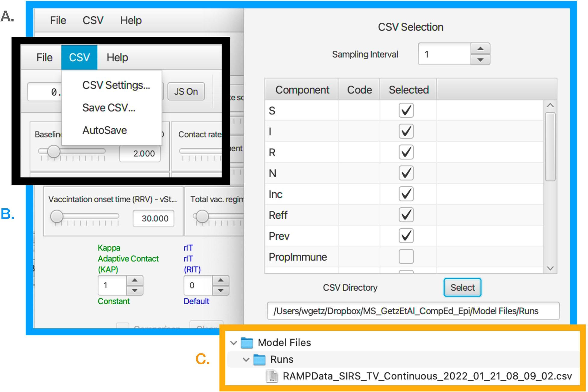
Task: Click Save CSV option
Action: (109, 109)
